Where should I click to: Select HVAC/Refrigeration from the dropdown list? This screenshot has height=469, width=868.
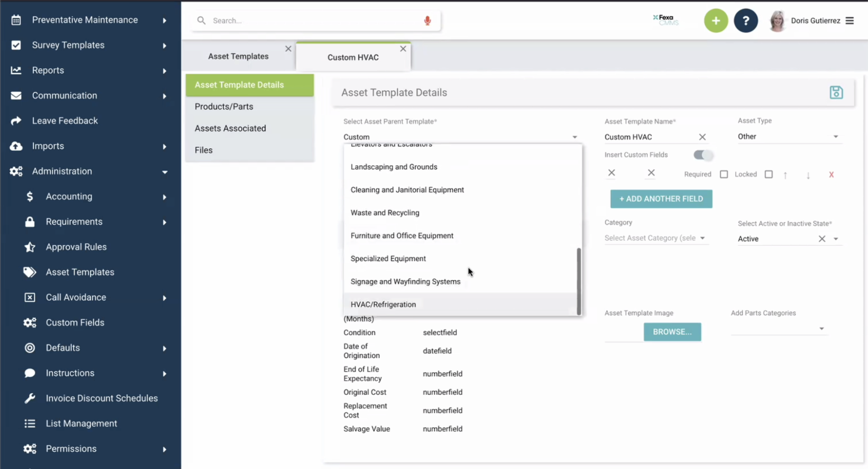pyautogui.click(x=383, y=305)
